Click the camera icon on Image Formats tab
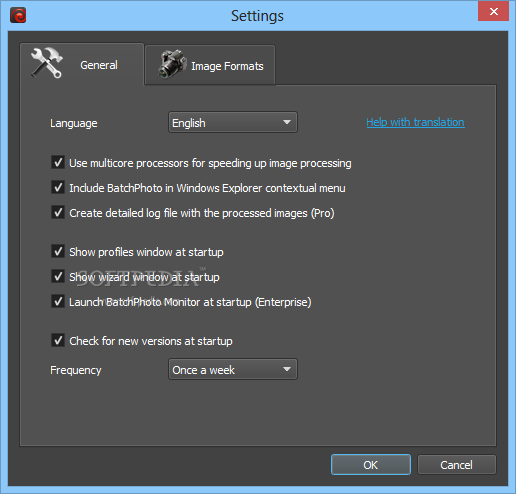The height and width of the screenshot is (494, 516). coord(172,64)
